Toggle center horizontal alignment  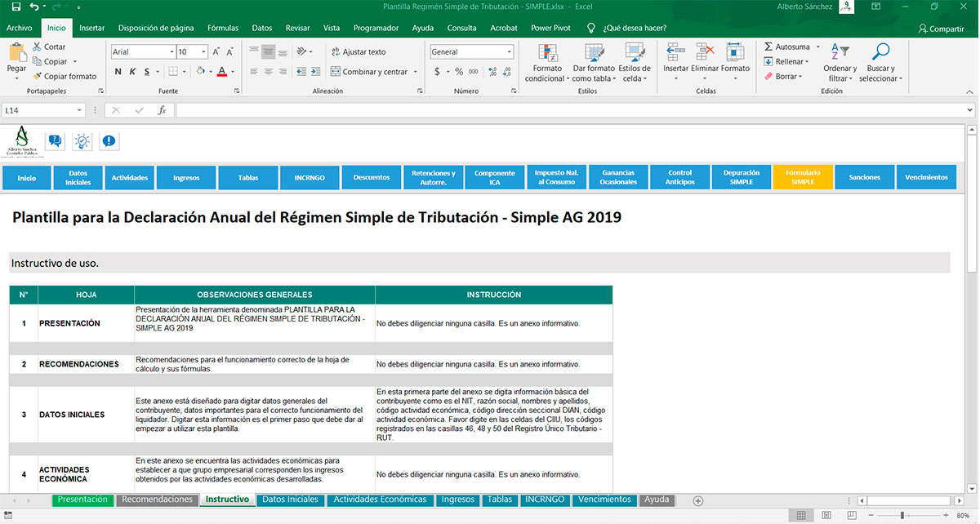click(x=268, y=72)
